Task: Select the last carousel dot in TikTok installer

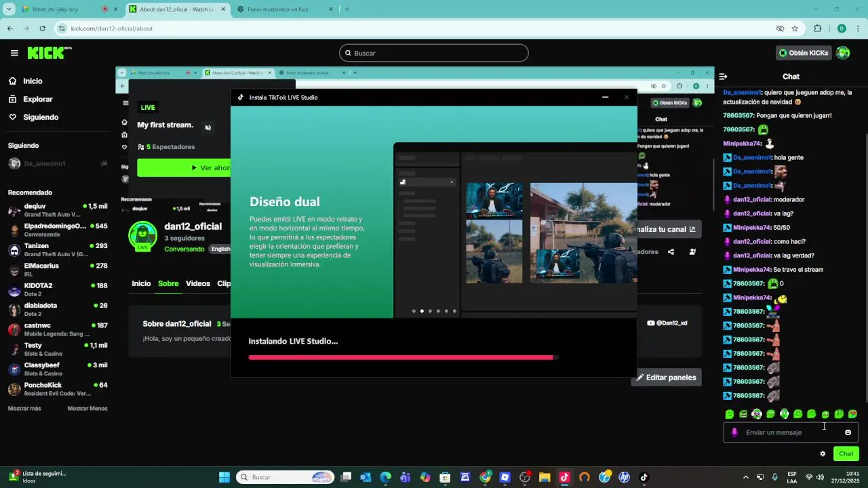Action: click(454, 311)
